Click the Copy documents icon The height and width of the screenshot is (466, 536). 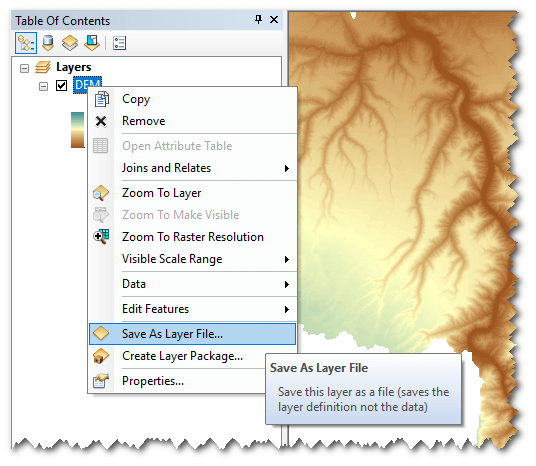(102, 99)
